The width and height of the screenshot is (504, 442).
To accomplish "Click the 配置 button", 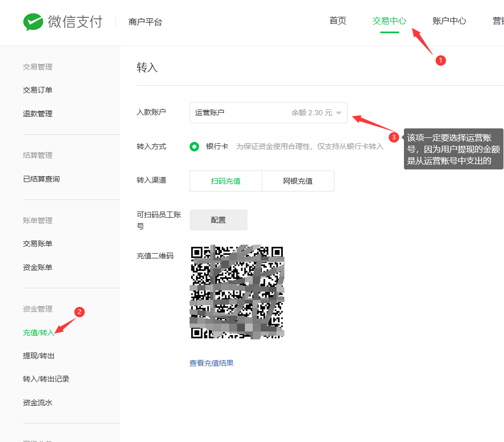I will point(219,220).
